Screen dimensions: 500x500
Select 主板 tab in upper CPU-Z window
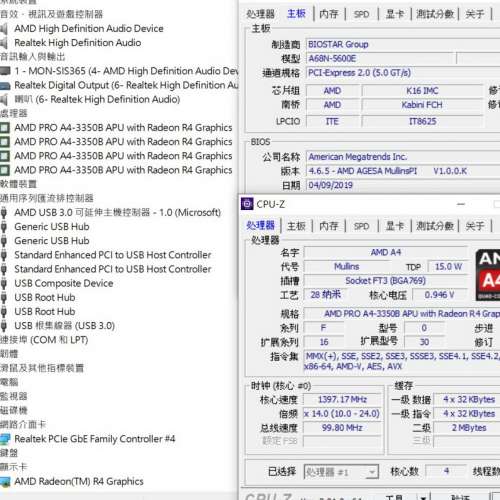[x=296, y=14]
